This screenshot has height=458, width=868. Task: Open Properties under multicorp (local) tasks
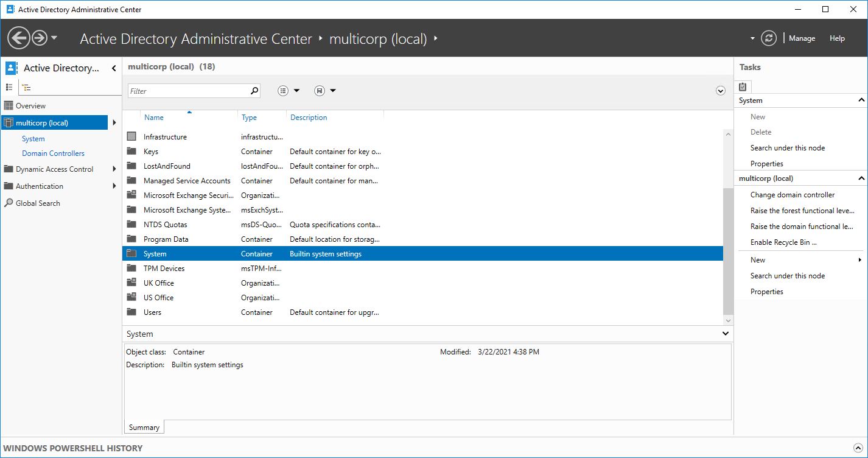coord(767,292)
